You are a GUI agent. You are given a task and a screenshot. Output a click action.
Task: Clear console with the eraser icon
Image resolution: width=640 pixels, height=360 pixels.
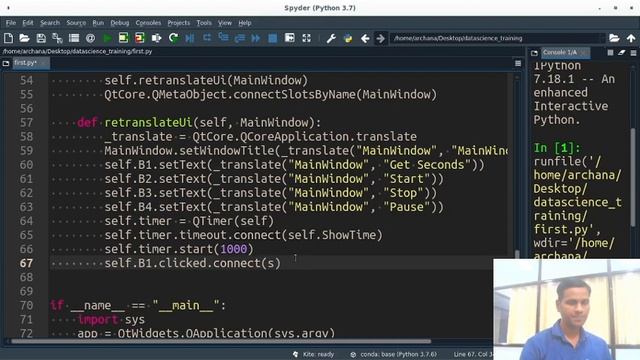622,53
